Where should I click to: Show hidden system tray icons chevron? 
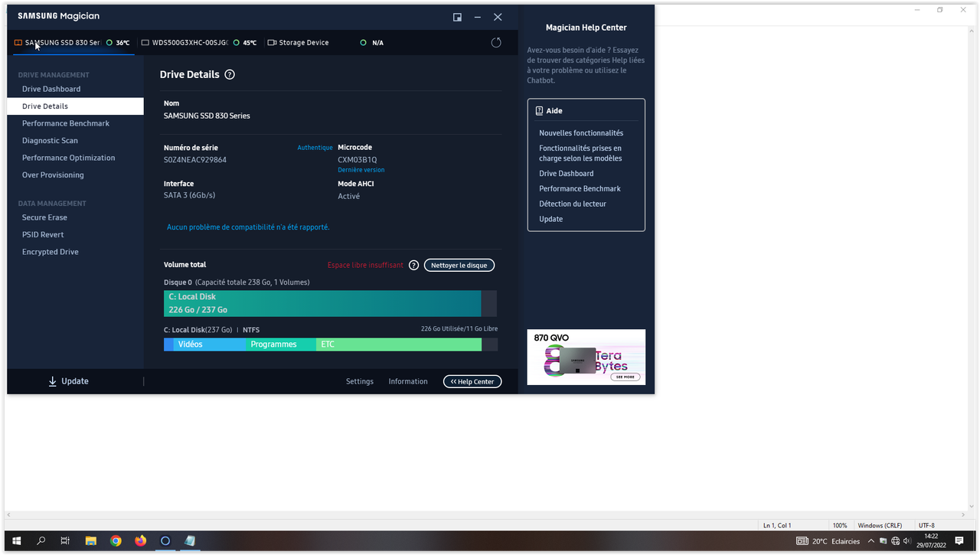(x=871, y=541)
